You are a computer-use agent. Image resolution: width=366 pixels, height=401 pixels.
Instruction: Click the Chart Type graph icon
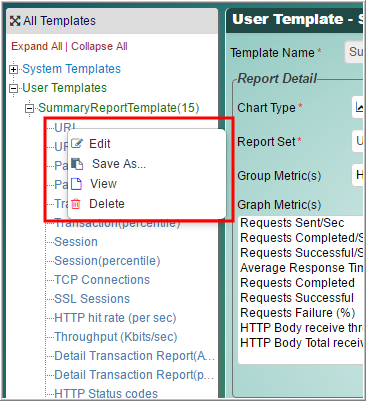click(359, 107)
